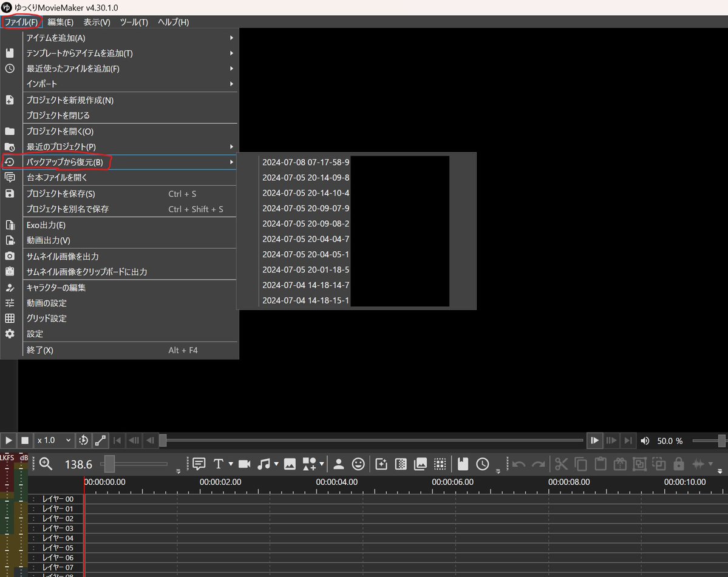728x577 pixels.
Task: Open グリッド設定
Action: (130, 319)
